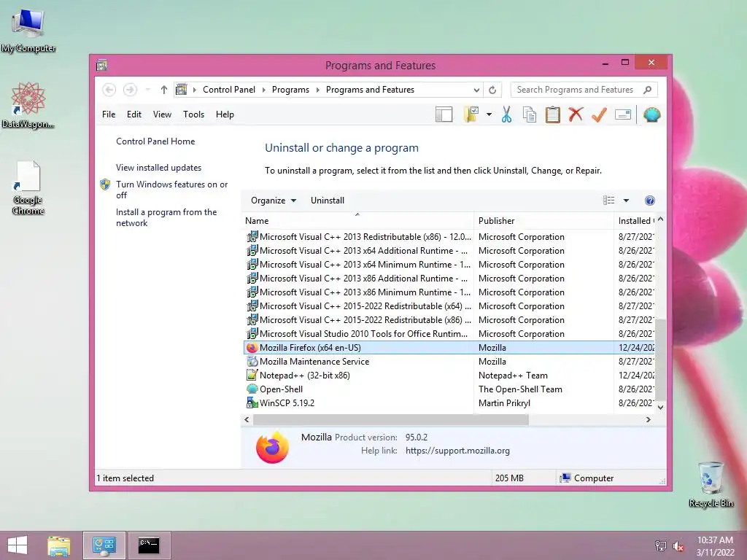Open the folder options icon dropdown arrow
This screenshot has height=560, width=747.
click(x=489, y=114)
